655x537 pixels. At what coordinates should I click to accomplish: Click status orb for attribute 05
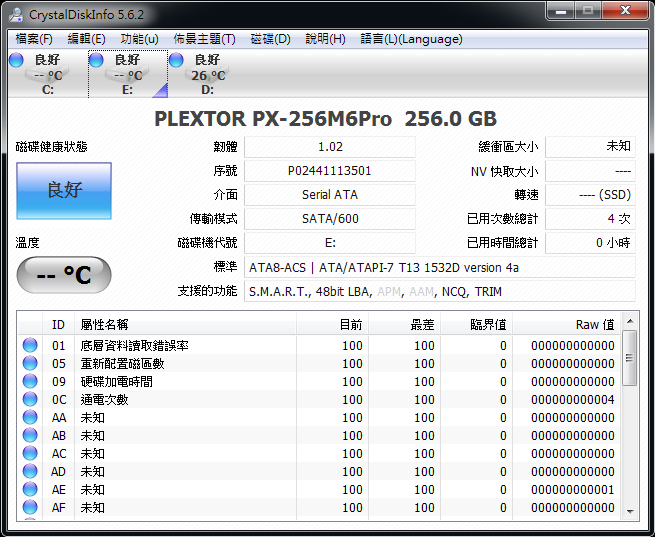tap(30, 363)
